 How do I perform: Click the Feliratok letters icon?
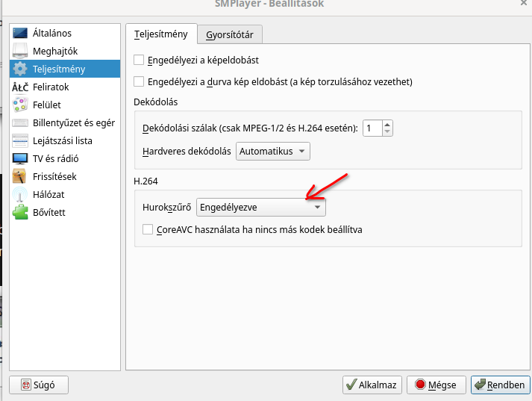[x=20, y=87]
